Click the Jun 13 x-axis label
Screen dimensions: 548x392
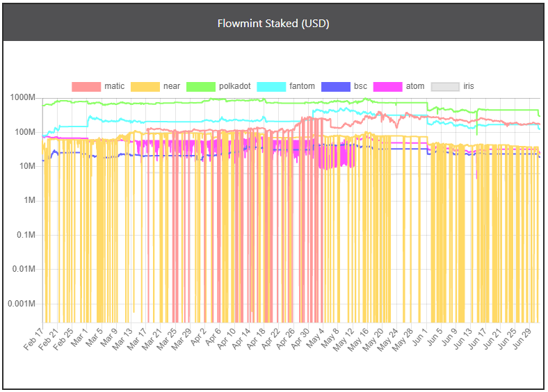462,339
